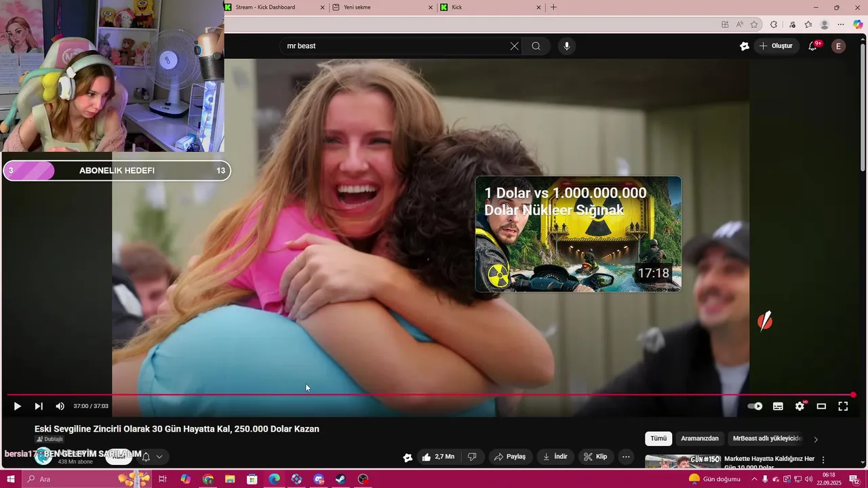Click the Edge media control icon
Screen dimensions: 868x488
[x=791, y=24]
